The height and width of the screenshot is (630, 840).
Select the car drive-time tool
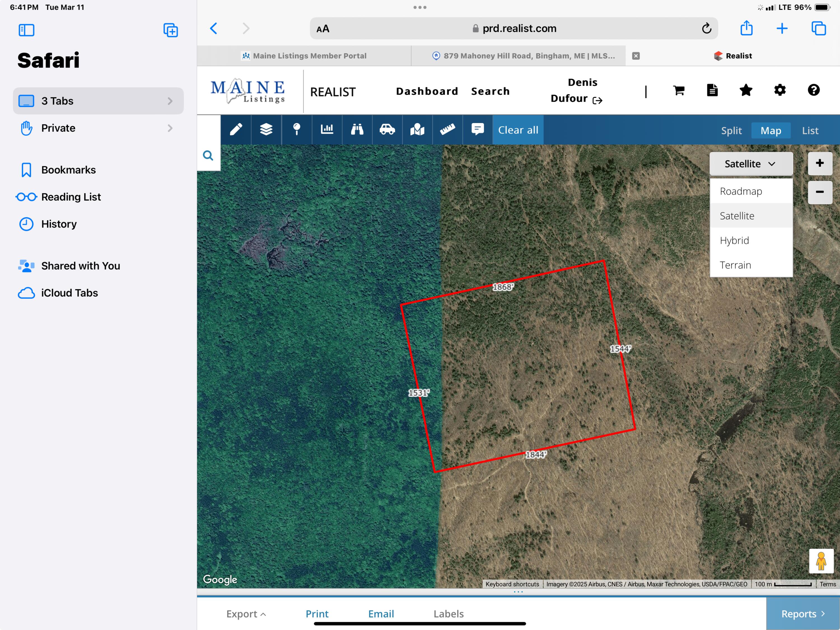pos(387,129)
